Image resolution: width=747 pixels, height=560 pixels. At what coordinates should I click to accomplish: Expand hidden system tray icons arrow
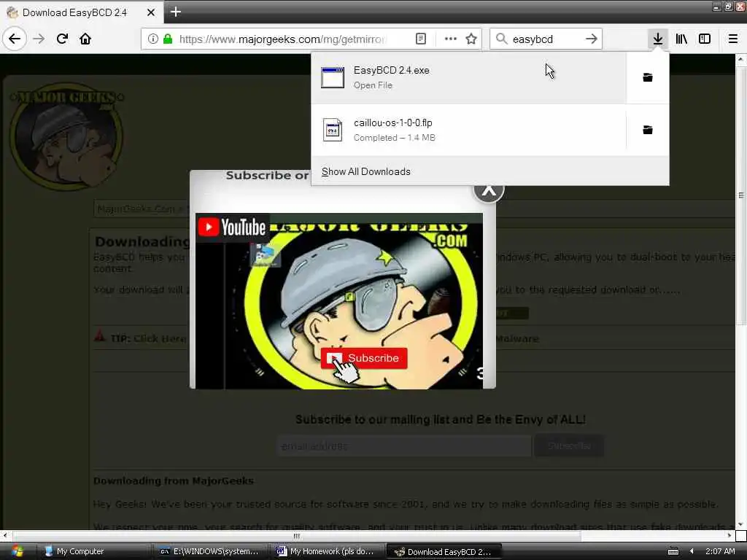(x=692, y=551)
